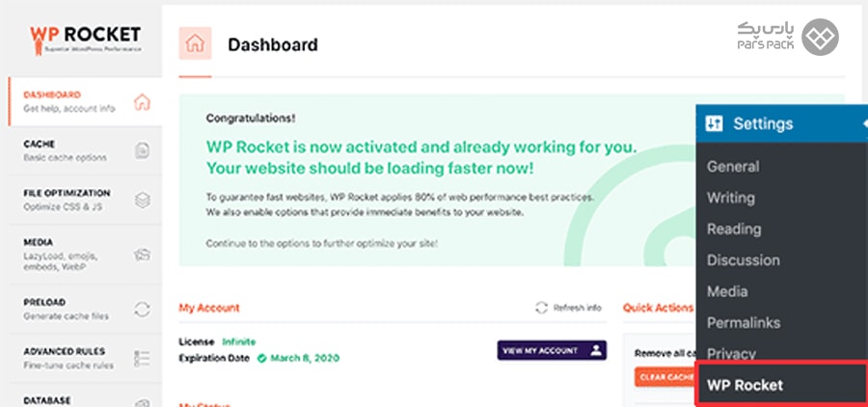Open the Reading settings item
The height and width of the screenshot is (407, 868).
pos(734,230)
